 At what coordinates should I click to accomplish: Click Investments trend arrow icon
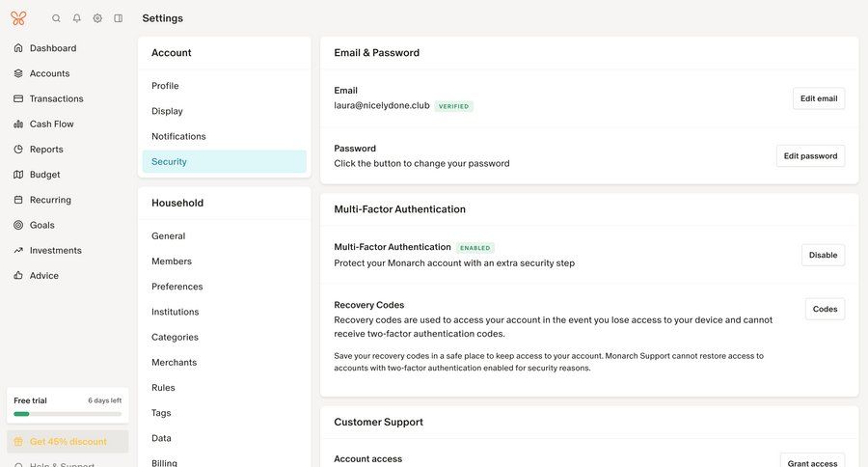click(x=18, y=251)
